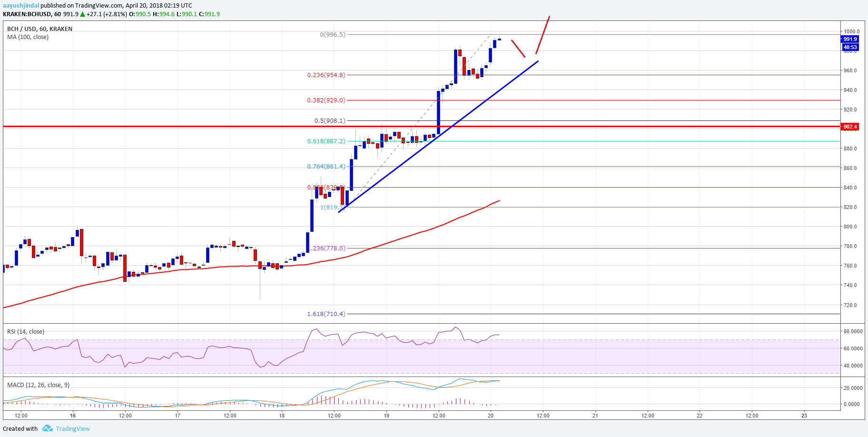Click 20.0000 on the MACD axis
This screenshot has width=868, height=437.
853,388
